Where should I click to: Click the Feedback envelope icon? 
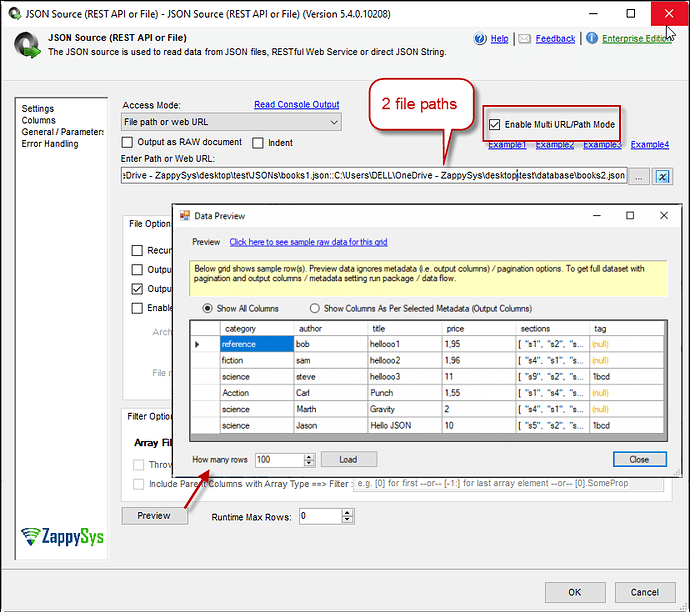[x=526, y=39]
